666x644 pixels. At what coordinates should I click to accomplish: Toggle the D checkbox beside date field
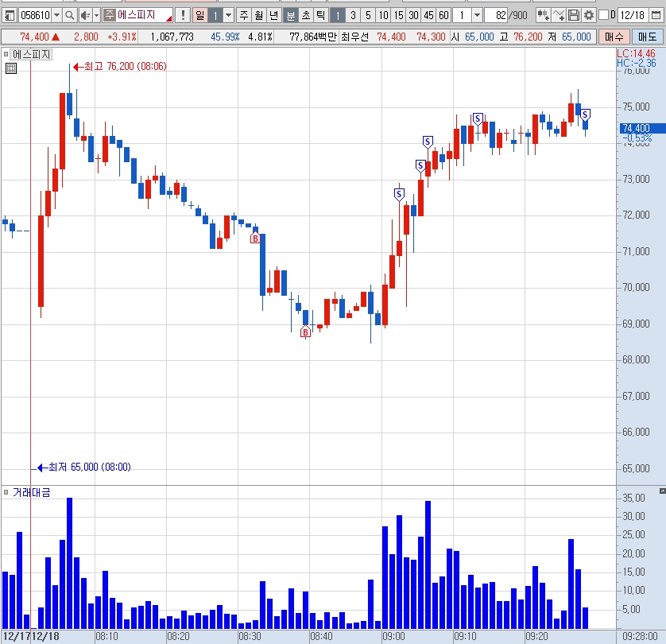pos(603,15)
